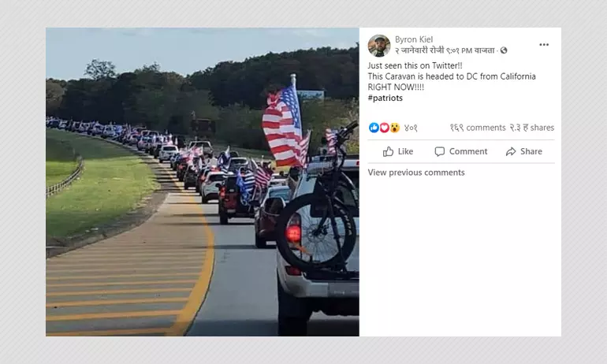Click the red heart reaction icon
607x364 pixels.
pos(384,128)
